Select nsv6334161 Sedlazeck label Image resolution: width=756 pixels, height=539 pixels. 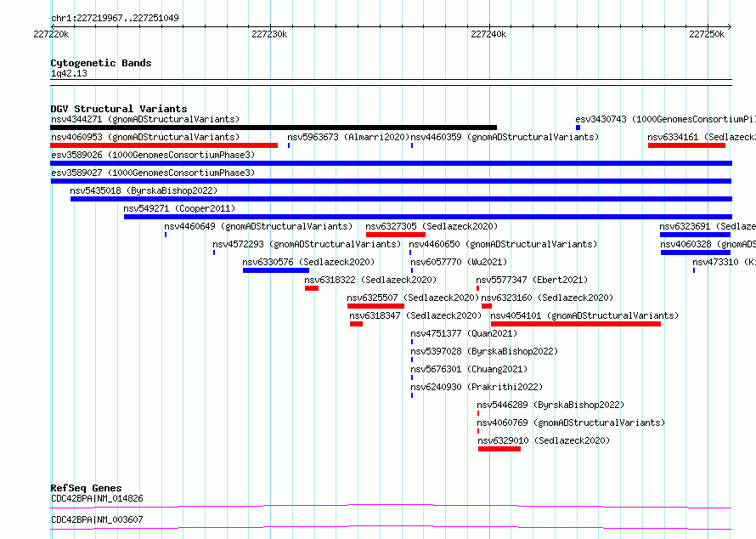point(702,137)
